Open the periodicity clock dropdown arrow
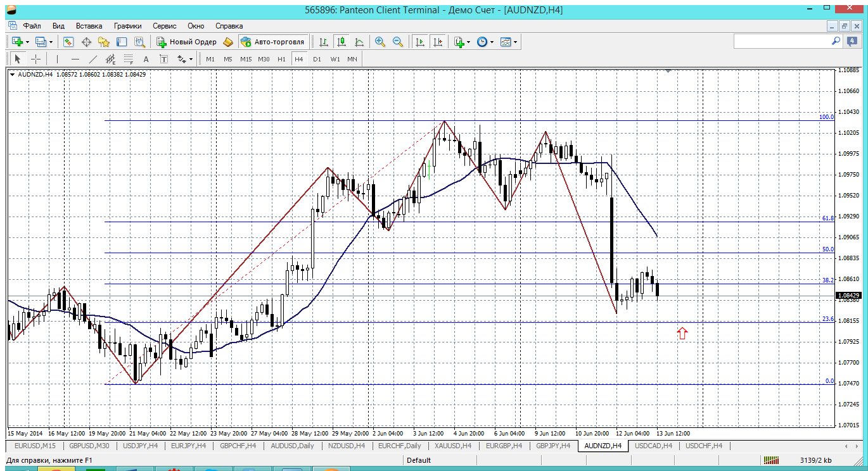This screenshot has width=868, height=471. (492, 42)
